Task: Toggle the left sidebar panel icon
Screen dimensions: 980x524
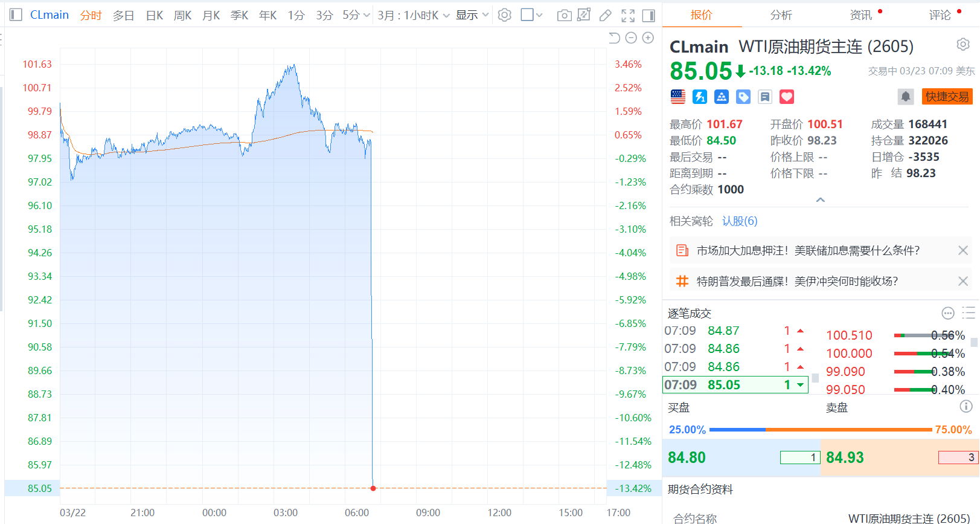Action: pyautogui.click(x=16, y=15)
